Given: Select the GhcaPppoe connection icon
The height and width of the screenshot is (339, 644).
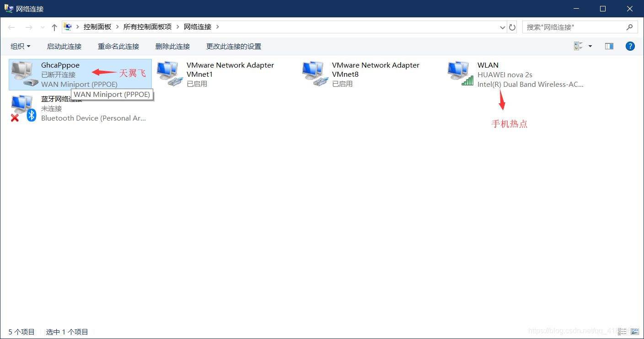Looking at the screenshot, I should (24, 74).
